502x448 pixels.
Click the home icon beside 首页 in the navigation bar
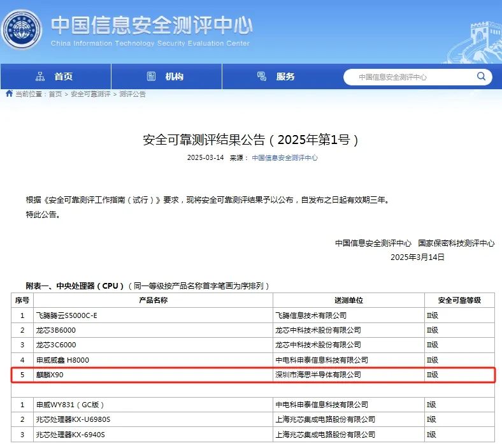pyautogui.click(x=40, y=76)
